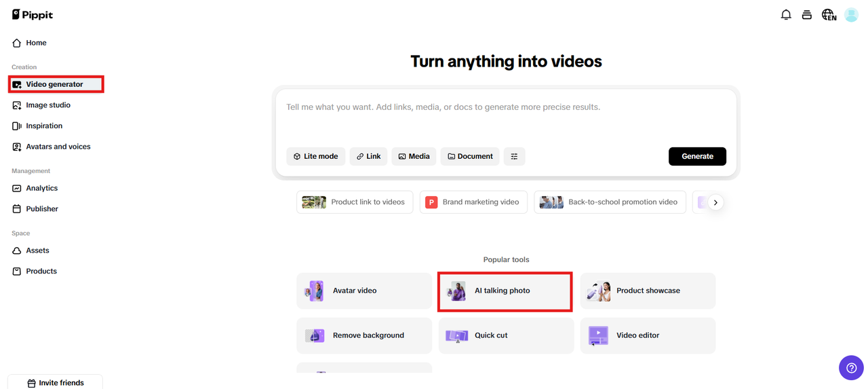Open the settings sliders icon in prompt box

pos(514,156)
